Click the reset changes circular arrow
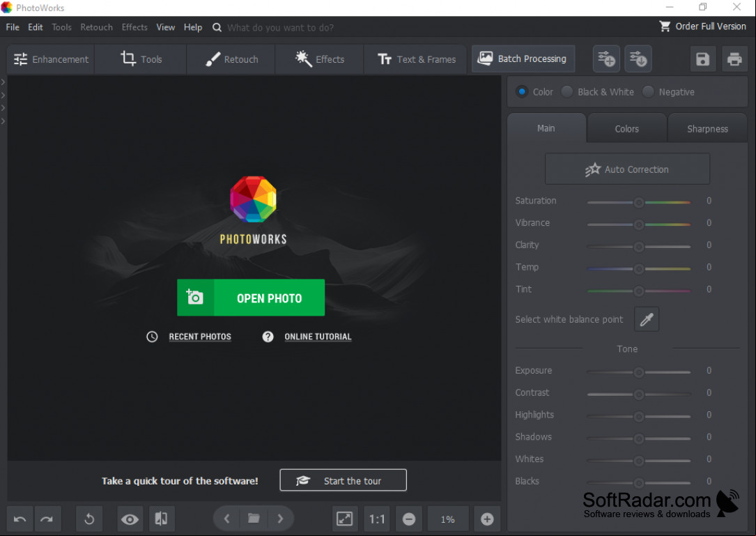This screenshot has height=536, width=756. click(x=89, y=519)
